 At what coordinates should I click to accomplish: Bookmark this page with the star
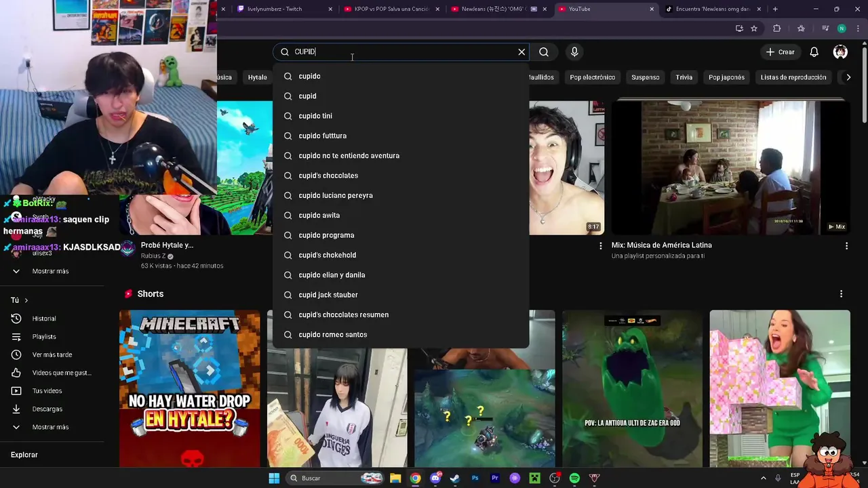(x=754, y=28)
